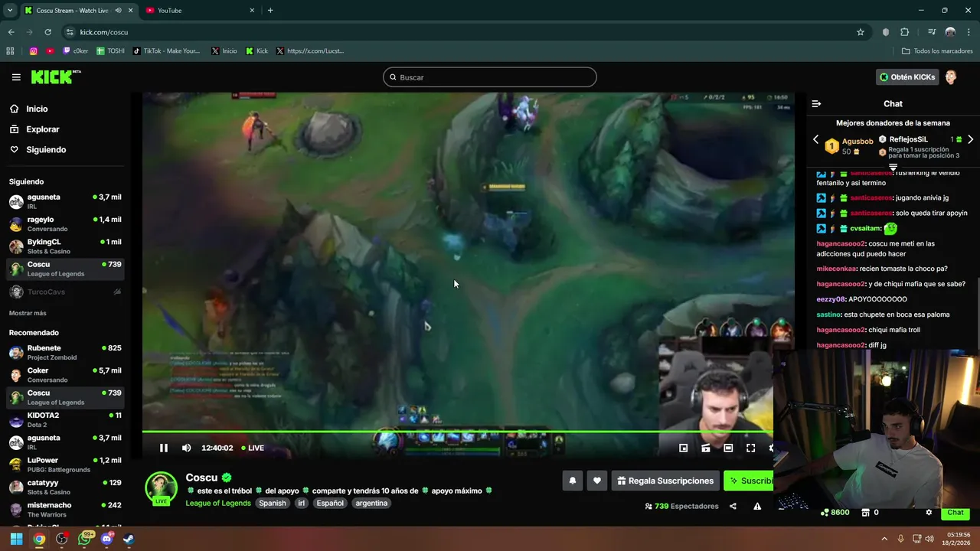Viewport: 980px width, 551px height.
Task: Expand the weekly top donors panel
Action: pyautogui.click(x=893, y=166)
